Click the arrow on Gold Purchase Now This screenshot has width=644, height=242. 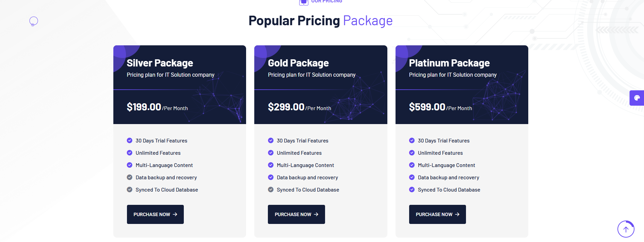coord(316,214)
